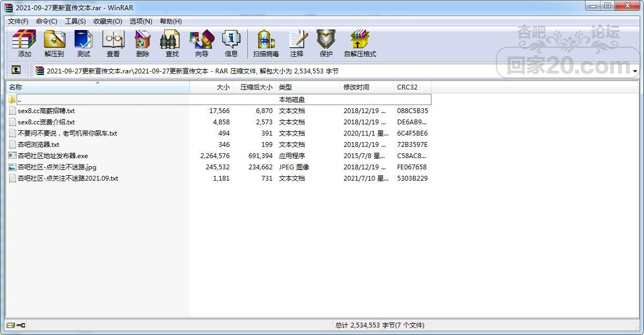Screen dimensions: 644x335
Task: Click the CRC32 value 5303B229
Action: pyautogui.click(x=413, y=178)
